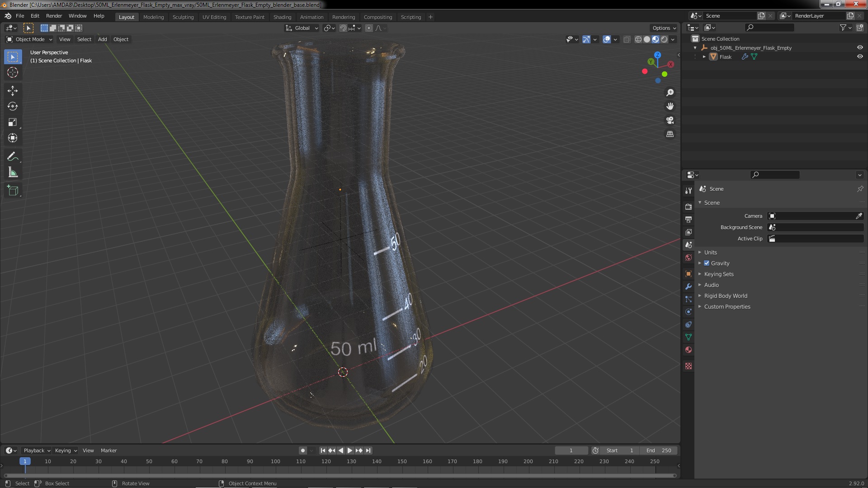
Task: Toggle camera view in viewport
Action: [x=670, y=120]
